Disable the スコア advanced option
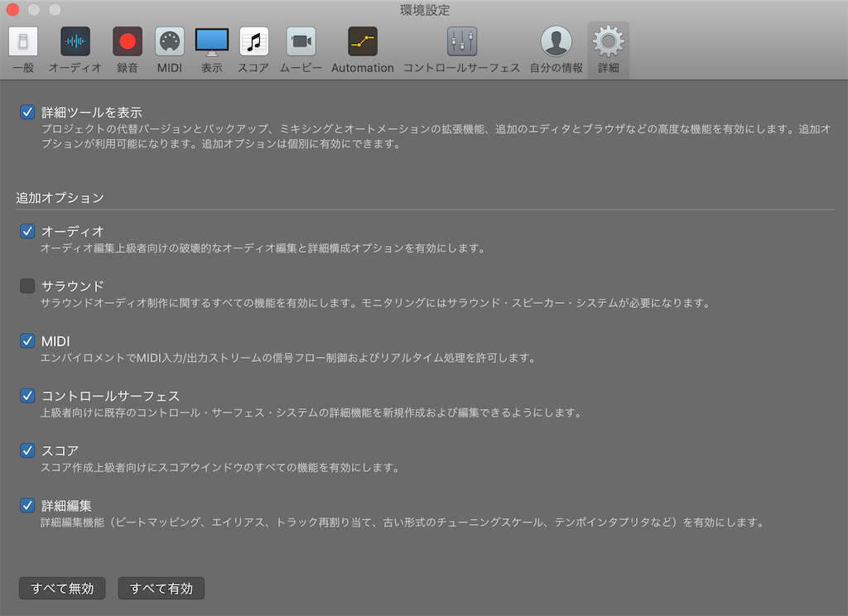The height and width of the screenshot is (616, 848). pyautogui.click(x=26, y=450)
